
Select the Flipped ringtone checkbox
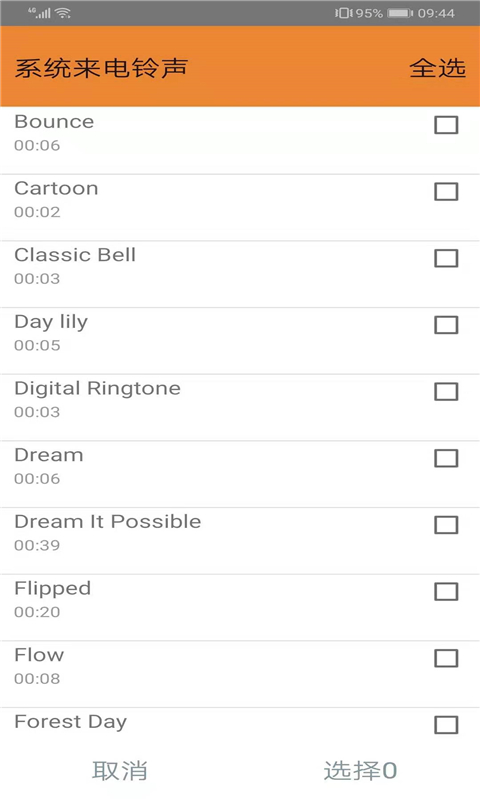446,592
